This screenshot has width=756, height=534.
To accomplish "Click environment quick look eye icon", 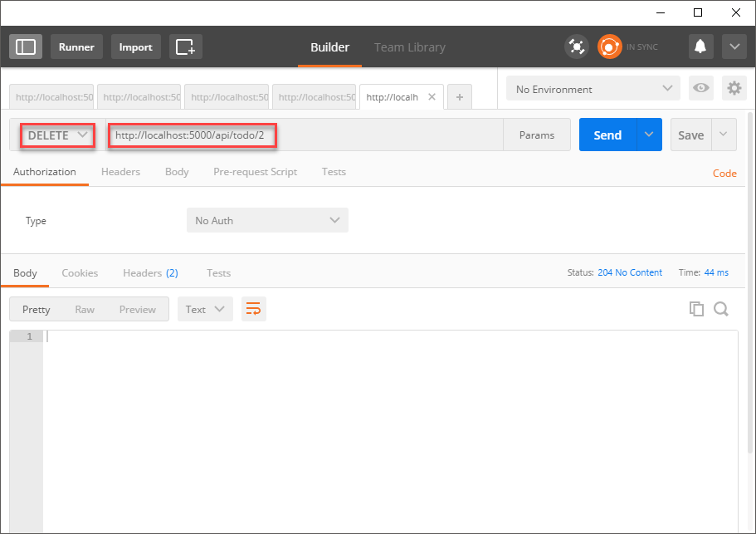I will click(x=701, y=89).
